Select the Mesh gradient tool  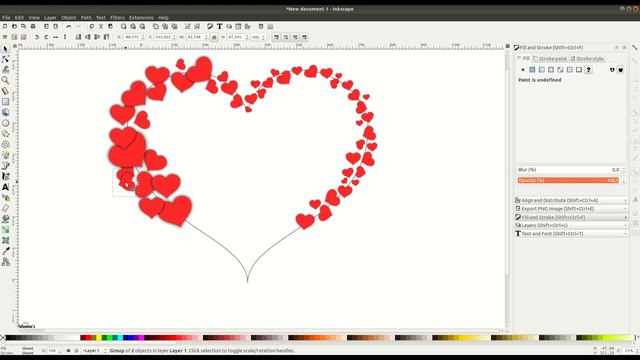(x=5, y=240)
